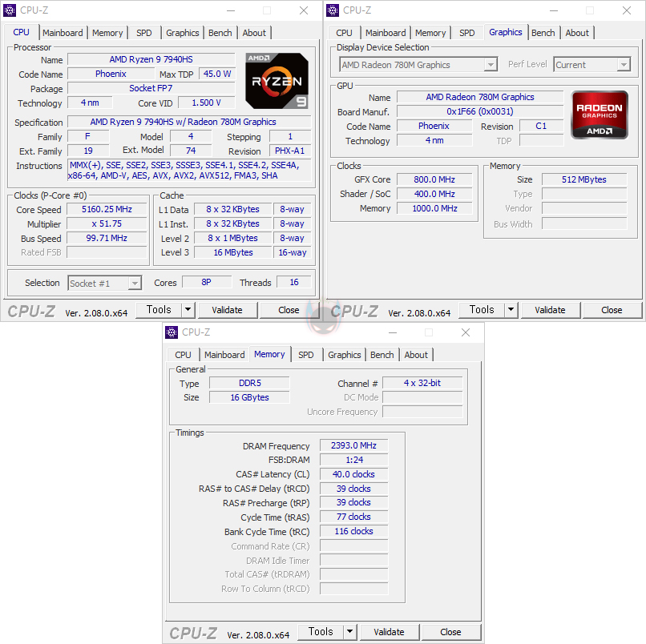The width and height of the screenshot is (646, 644).
Task: Click Tools button in CPU window
Action: 159,310
